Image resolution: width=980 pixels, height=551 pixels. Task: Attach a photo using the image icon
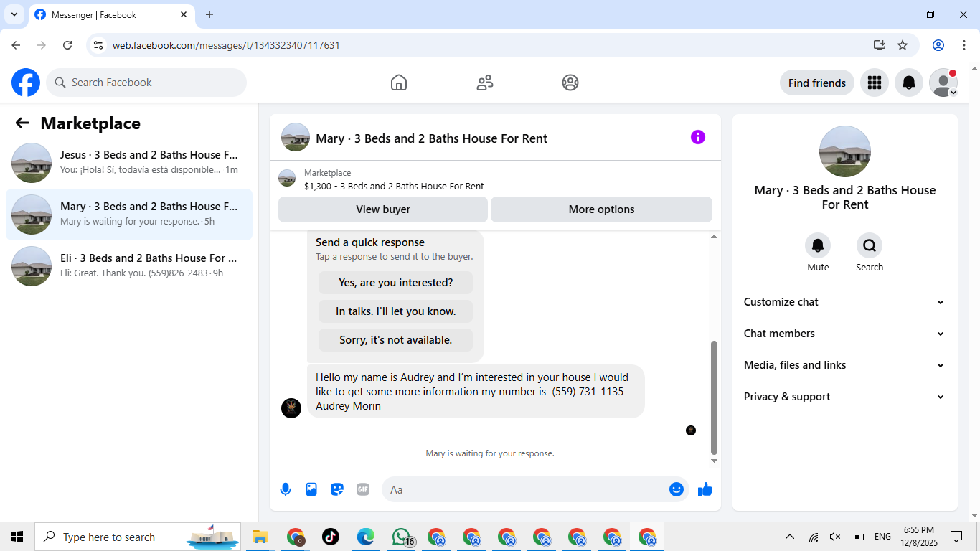(311, 489)
